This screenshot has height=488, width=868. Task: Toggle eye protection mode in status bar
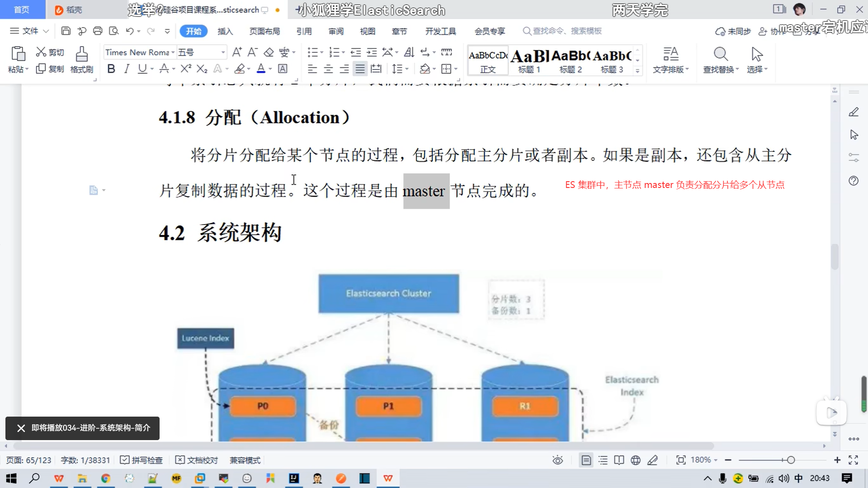tap(557, 460)
